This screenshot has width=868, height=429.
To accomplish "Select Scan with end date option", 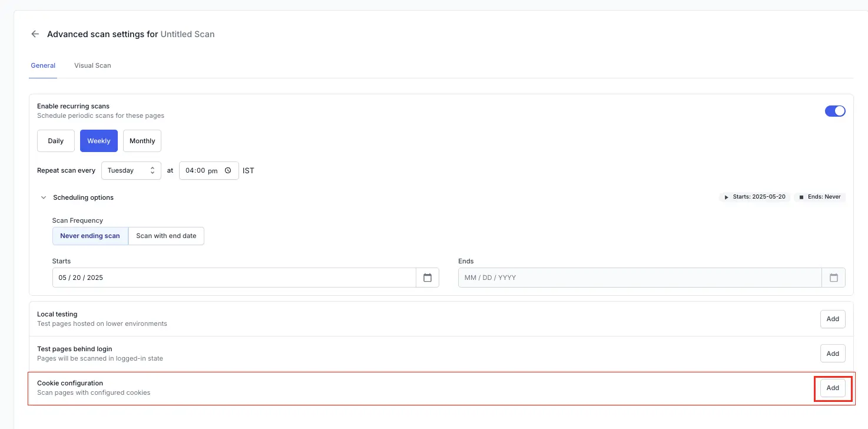I will [166, 236].
